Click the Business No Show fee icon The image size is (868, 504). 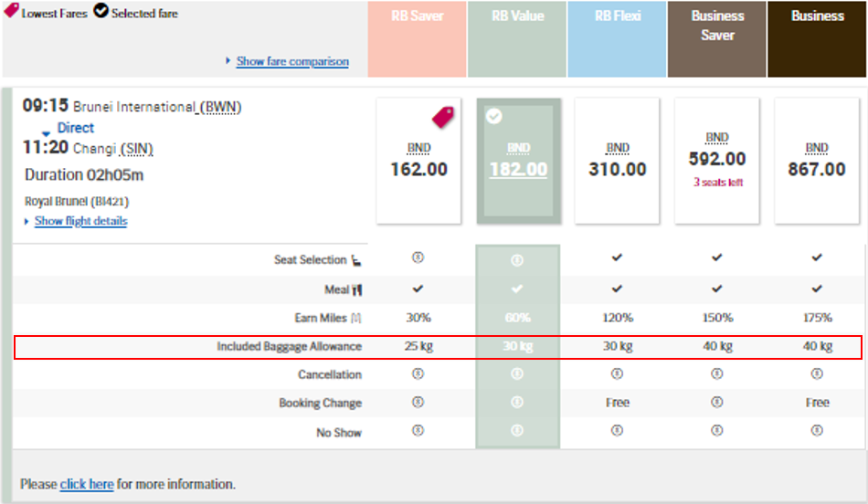[x=817, y=432]
